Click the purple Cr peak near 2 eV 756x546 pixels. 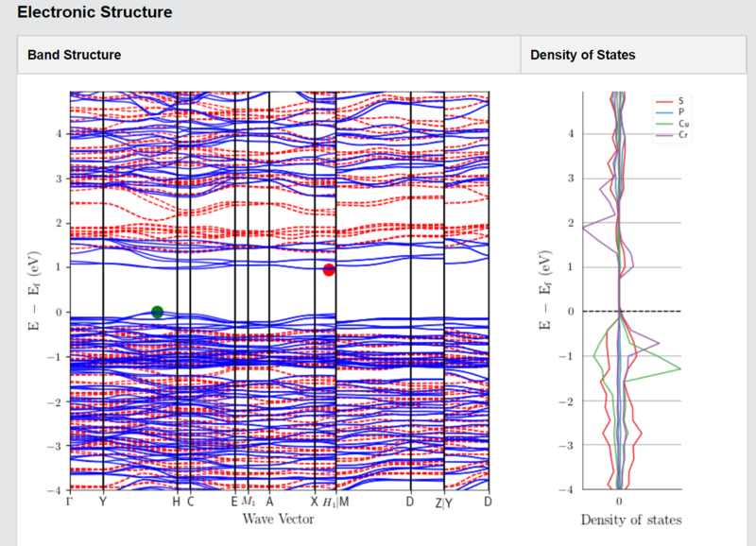[584, 228]
